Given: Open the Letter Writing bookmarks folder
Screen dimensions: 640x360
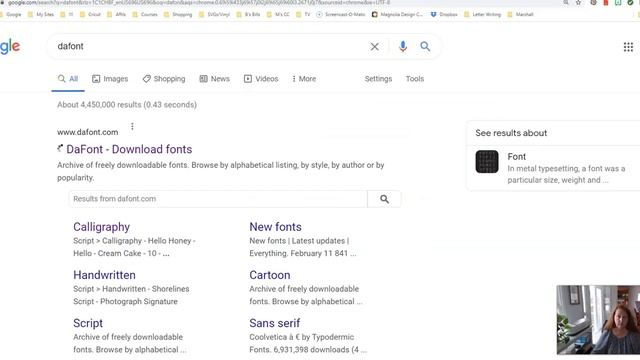Looking at the screenshot, I should (x=482, y=14).
